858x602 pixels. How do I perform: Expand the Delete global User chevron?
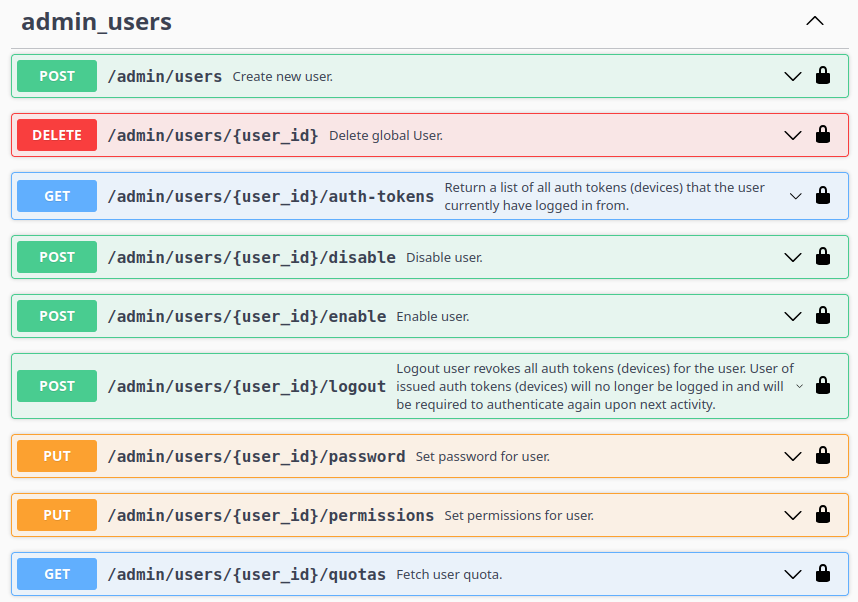(793, 135)
